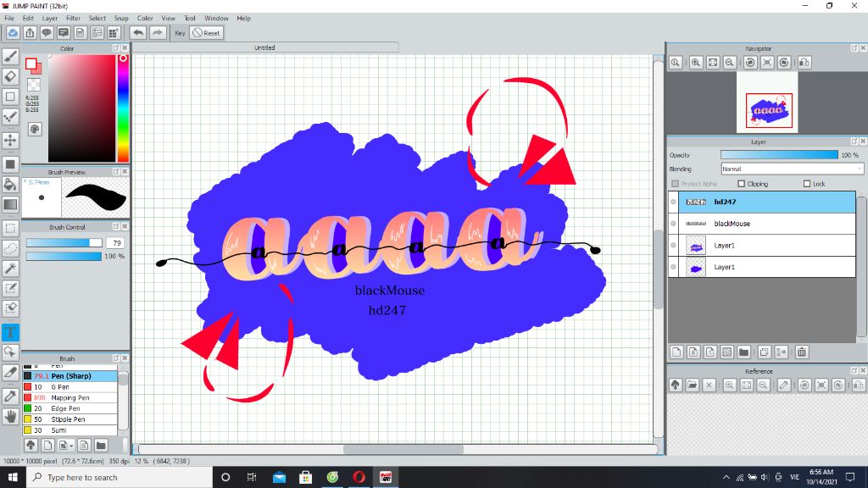This screenshot has height=488, width=868.
Task: Select the Hand tool
Action: point(10,416)
